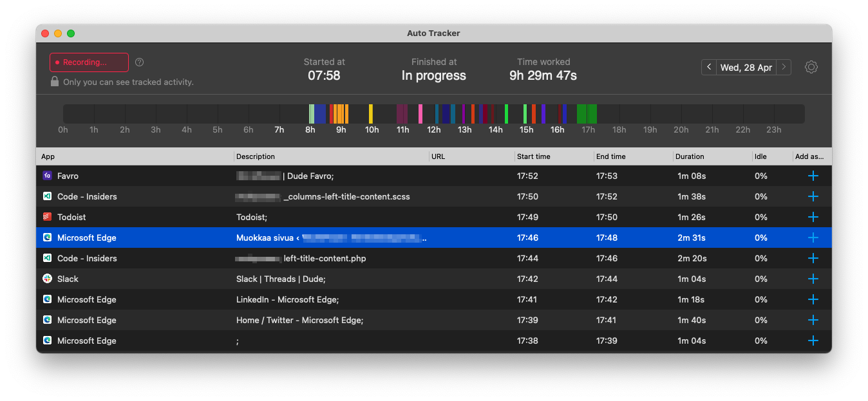Viewport: 868px width, 401px height.
Task: Click the 'Slack | Threads | Dude;' description
Action: [281, 279]
